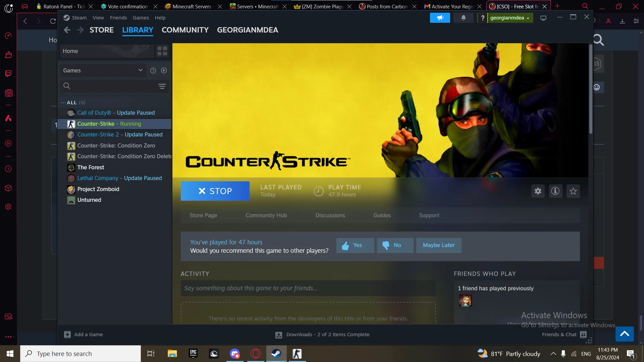644x362 pixels.
Task: Open Friends & Chat window
Action: (x=564, y=335)
